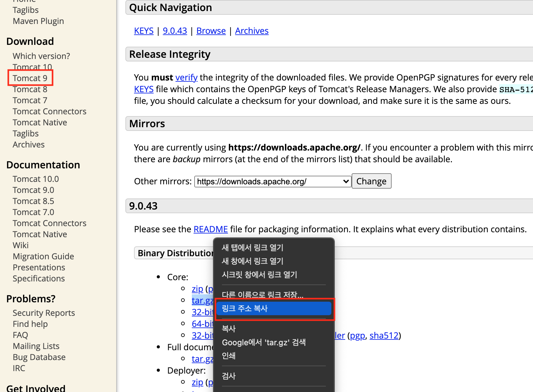Open the Taglibs link under Apache Tomcat
Screen dimensions: 533x392
[26, 10]
